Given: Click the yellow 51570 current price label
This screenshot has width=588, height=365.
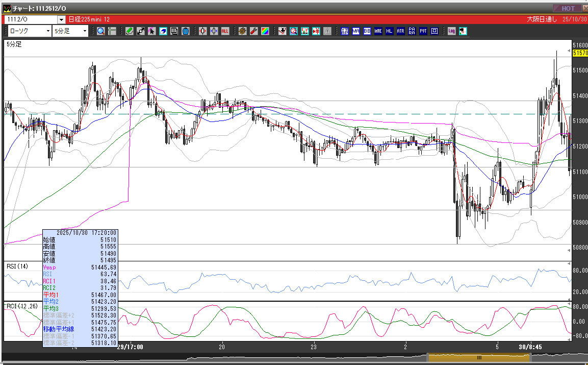Looking at the screenshot, I should pyautogui.click(x=580, y=53).
